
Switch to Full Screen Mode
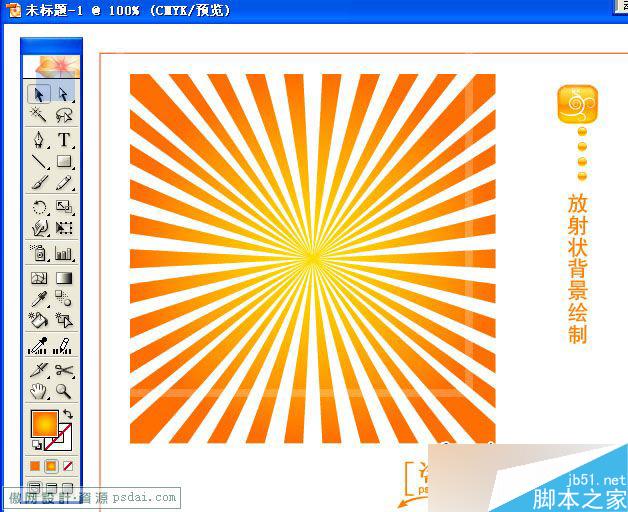[x=68, y=488]
